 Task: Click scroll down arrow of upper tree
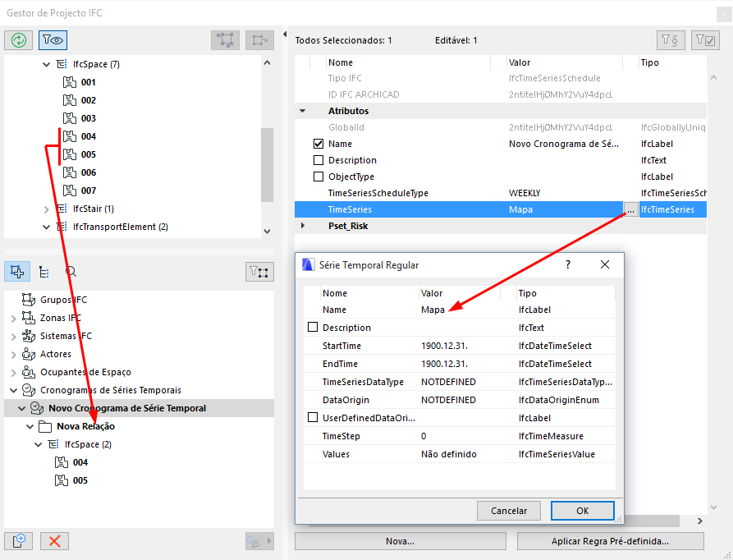coord(267,231)
